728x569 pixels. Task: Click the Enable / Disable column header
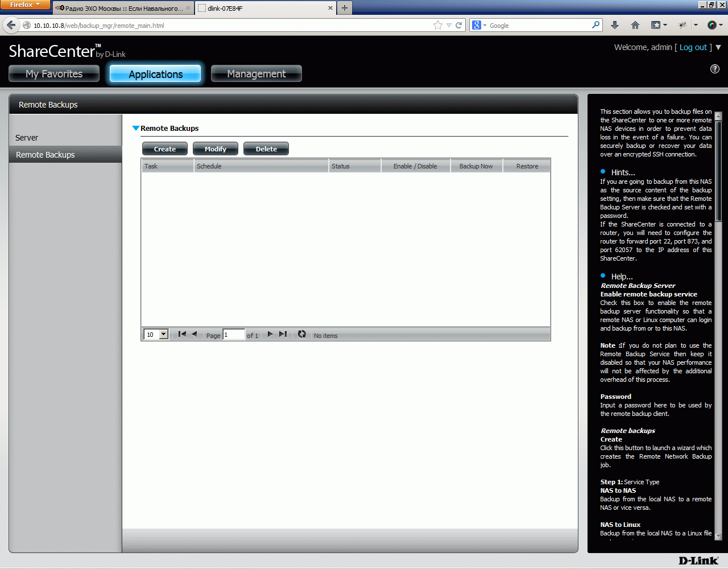415,166
